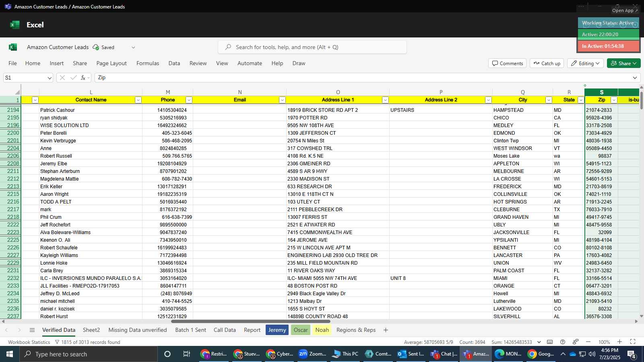Click the Catch up button

point(547,63)
